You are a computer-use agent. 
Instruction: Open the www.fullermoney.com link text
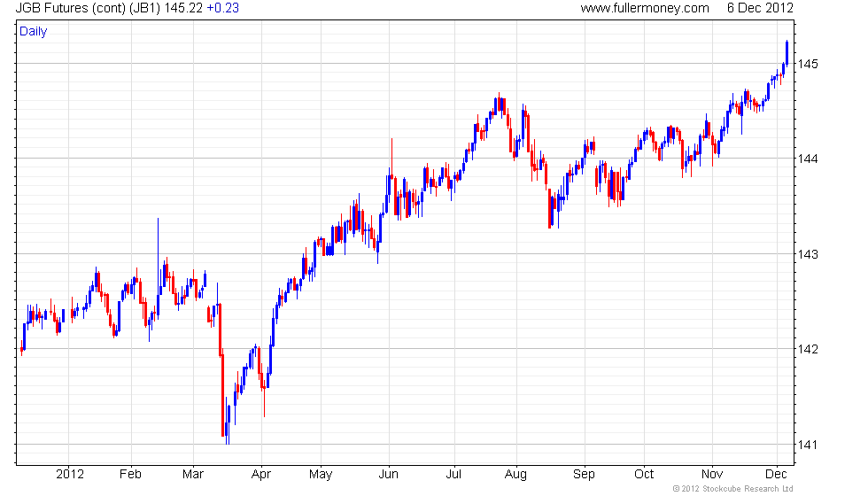[x=645, y=8]
